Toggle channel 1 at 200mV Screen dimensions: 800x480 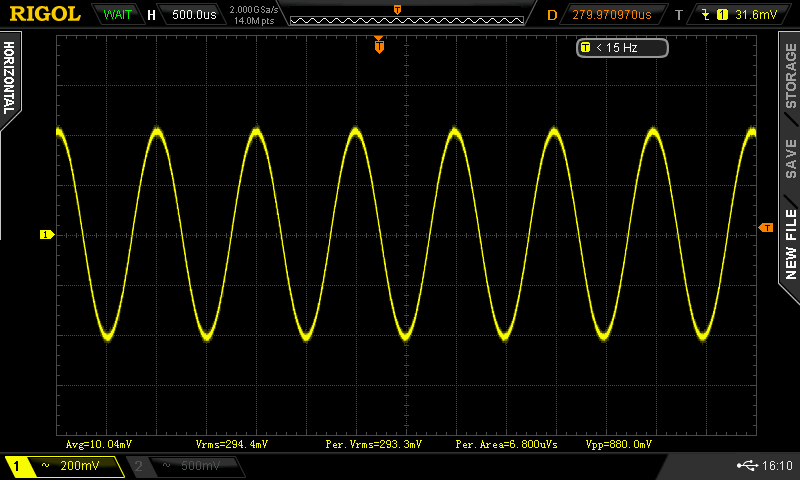[63, 466]
